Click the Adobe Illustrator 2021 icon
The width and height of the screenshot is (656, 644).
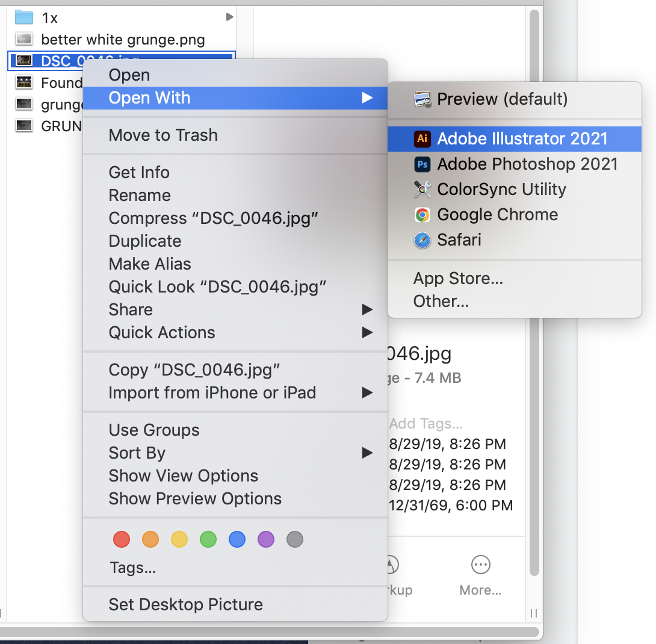pyautogui.click(x=422, y=139)
